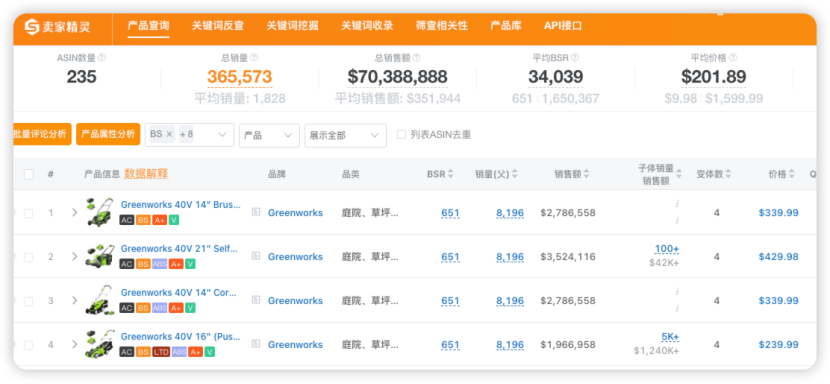
Task: Click the 100+ child sales link
Action: 667,249
